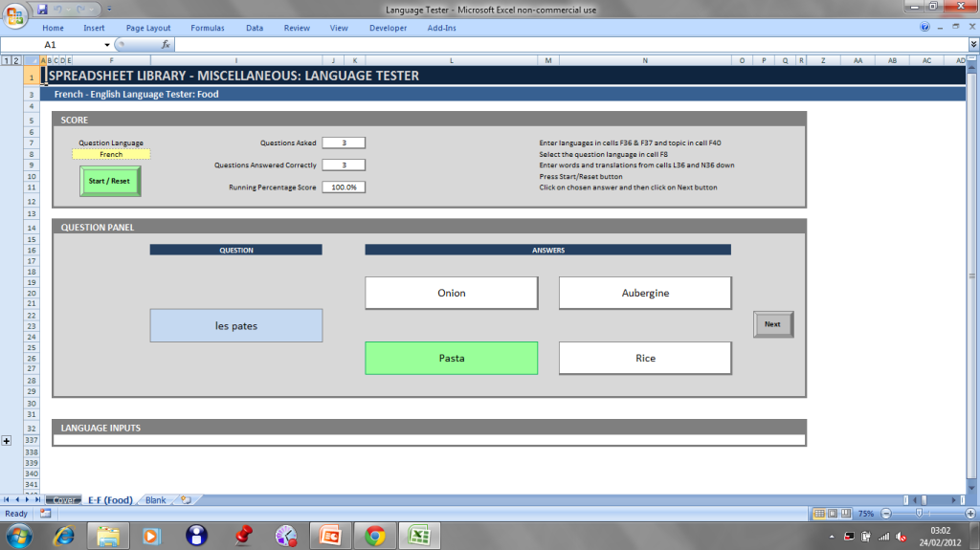Switch to the Cover sheet tab

point(64,500)
